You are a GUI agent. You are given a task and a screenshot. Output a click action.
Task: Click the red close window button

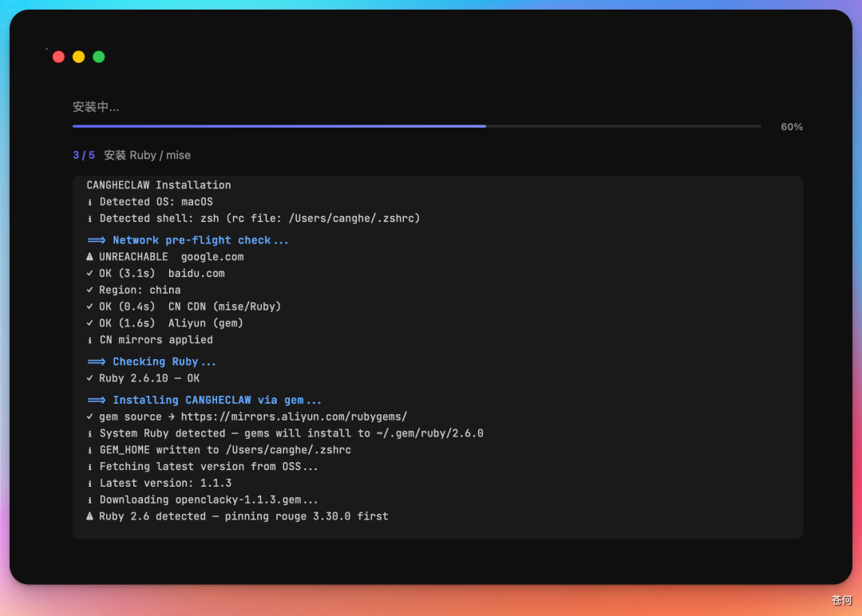(x=58, y=57)
